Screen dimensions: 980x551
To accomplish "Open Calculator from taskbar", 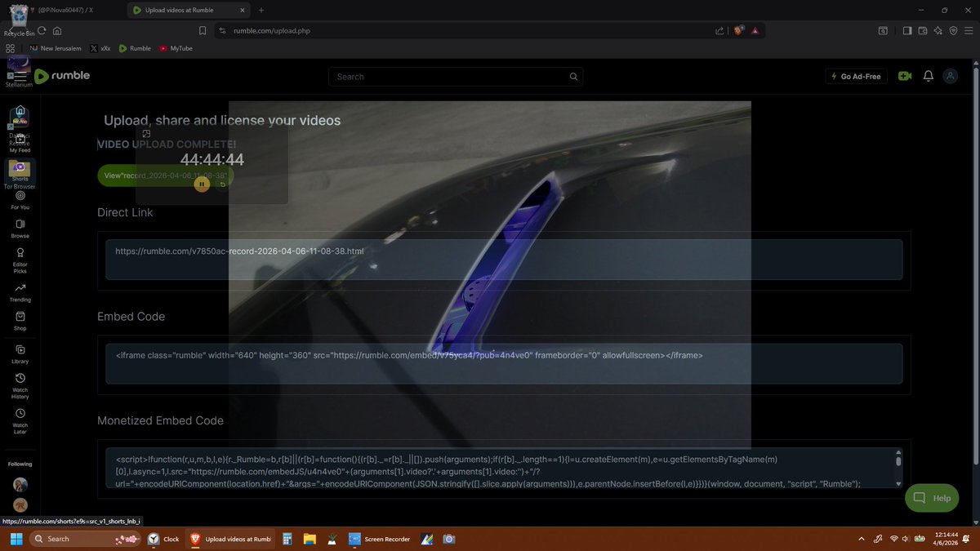I will pyautogui.click(x=287, y=539).
